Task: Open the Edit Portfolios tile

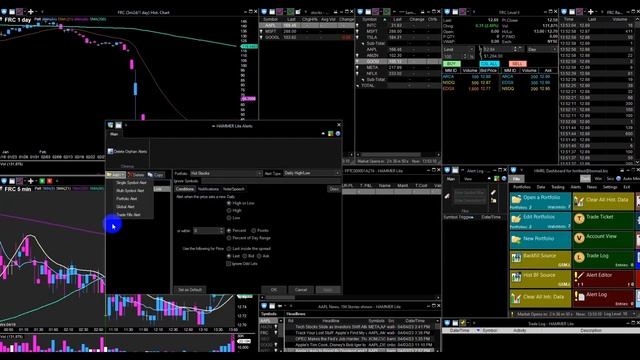Action: tap(540, 221)
